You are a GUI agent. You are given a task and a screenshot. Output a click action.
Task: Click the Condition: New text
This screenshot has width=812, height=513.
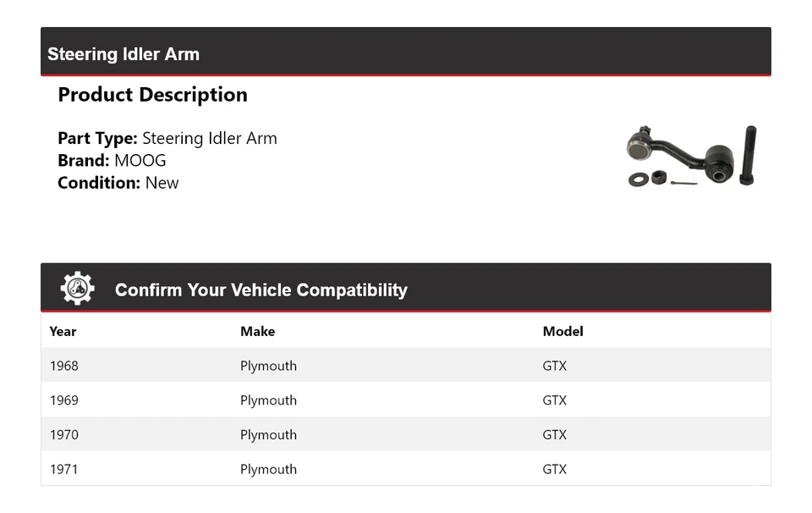point(118,182)
